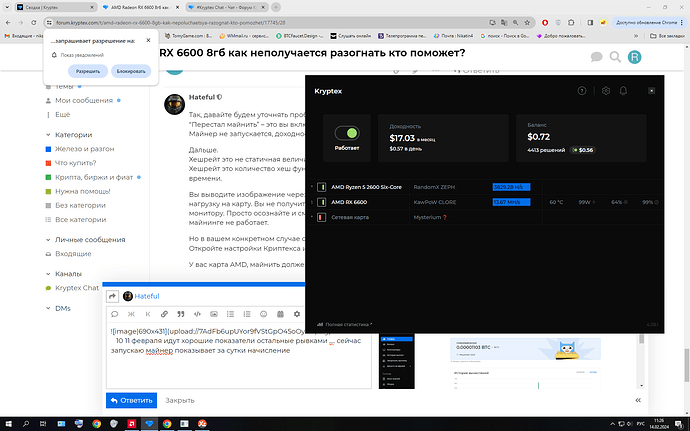Open Полная статистика link in Kryptex
This screenshot has width=690, height=431.
pyautogui.click(x=345, y=324)
